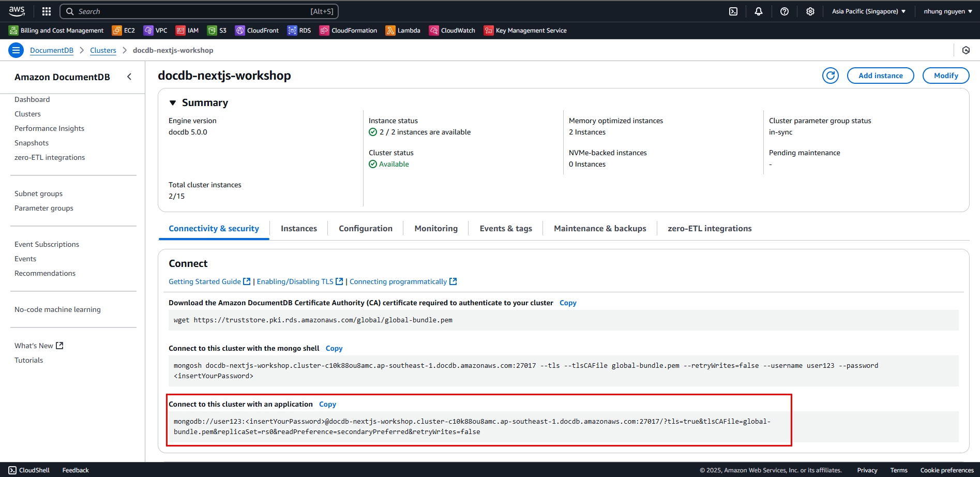Open the info panel icon at right
The image size is (980, 477).
pos(966,50)
